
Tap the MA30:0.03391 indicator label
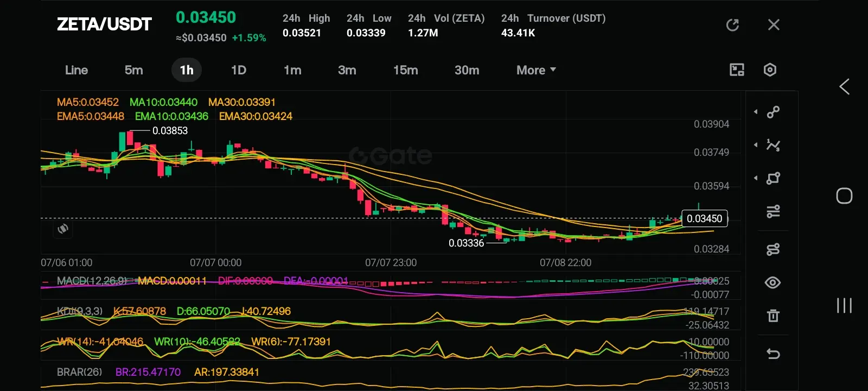[x=242, y=102]
